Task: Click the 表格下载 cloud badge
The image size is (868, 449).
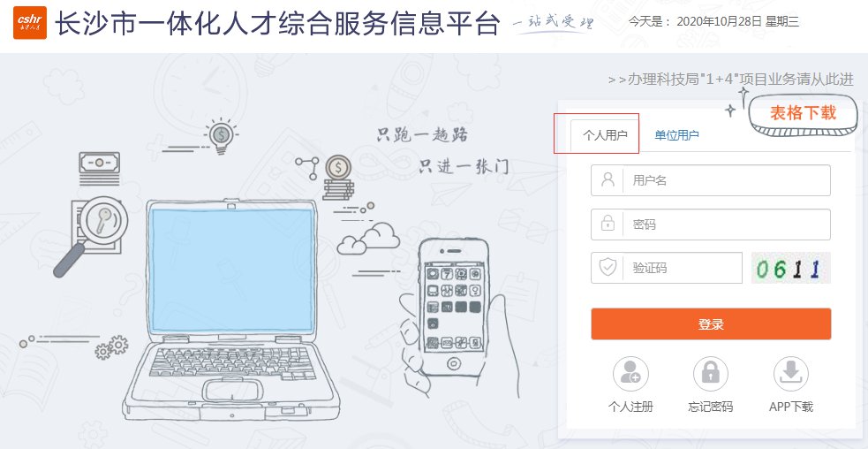Action: pyautogui.click(x=803, y=115)
